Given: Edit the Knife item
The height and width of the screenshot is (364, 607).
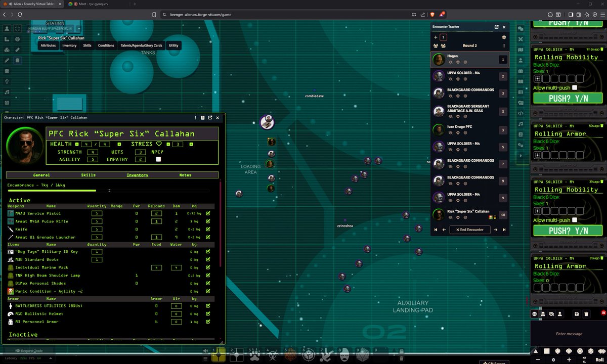Looking at the screenshot, I should coord(208,230).
